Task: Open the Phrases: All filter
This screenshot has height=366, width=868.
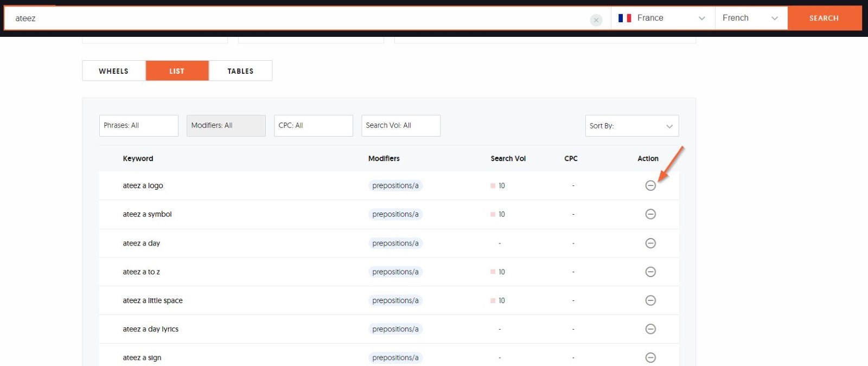Action: point(139,125)
